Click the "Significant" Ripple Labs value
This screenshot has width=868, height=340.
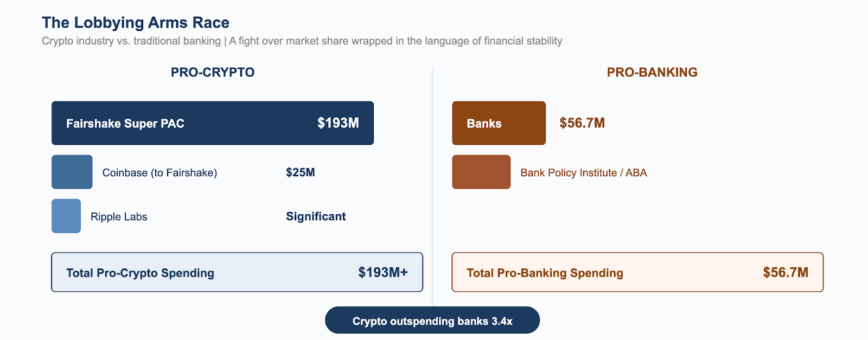pyautogui.click(x=316, y=216)
